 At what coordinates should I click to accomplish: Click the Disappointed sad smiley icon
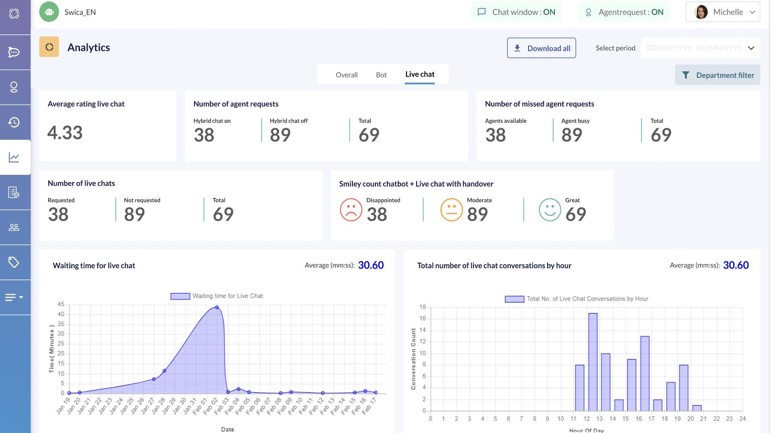click(x=351, y=210)
